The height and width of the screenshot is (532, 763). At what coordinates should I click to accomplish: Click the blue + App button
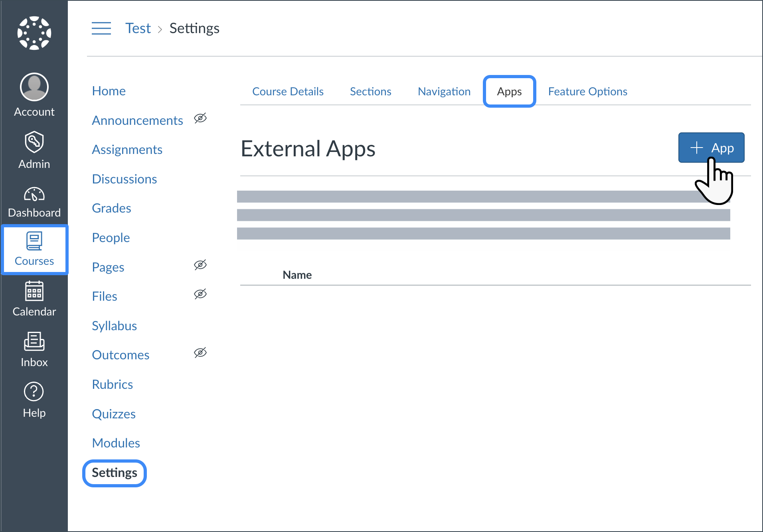click(x=711, y=148)
